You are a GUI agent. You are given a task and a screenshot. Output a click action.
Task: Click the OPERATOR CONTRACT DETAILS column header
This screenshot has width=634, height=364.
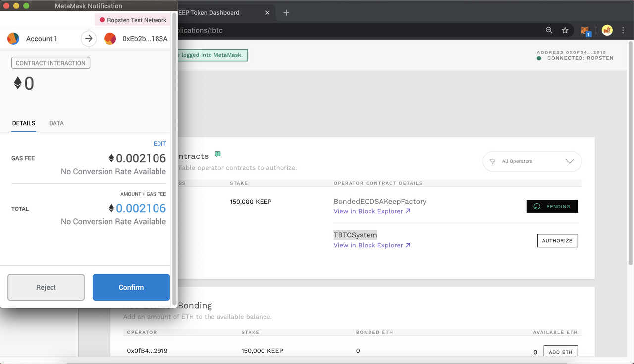[x=378, y=183]
